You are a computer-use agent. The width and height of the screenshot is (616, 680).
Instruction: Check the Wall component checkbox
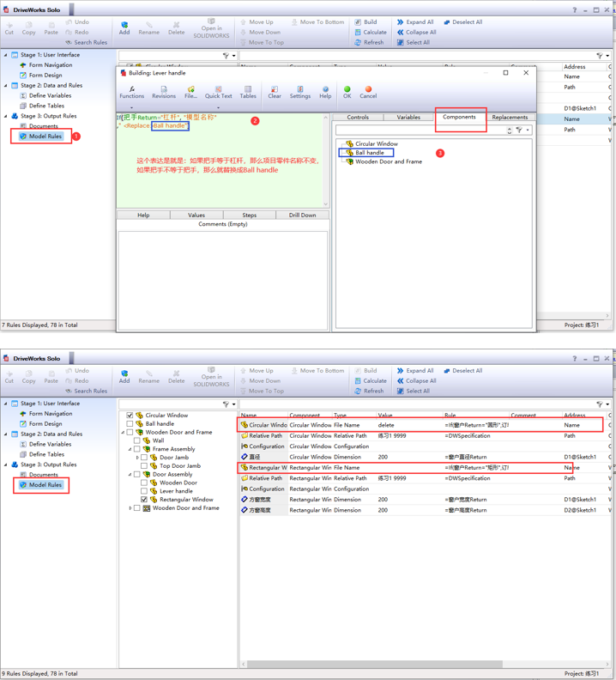click(x=137, y=440)
